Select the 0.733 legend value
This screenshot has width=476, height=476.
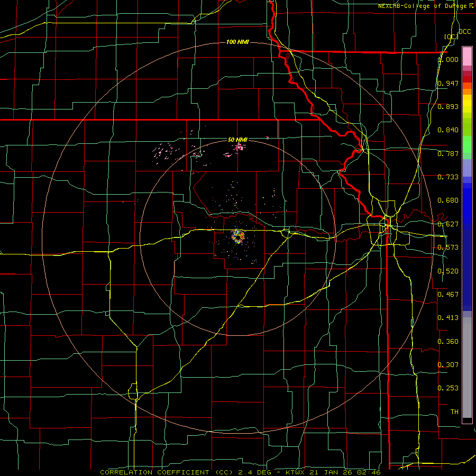448,177
